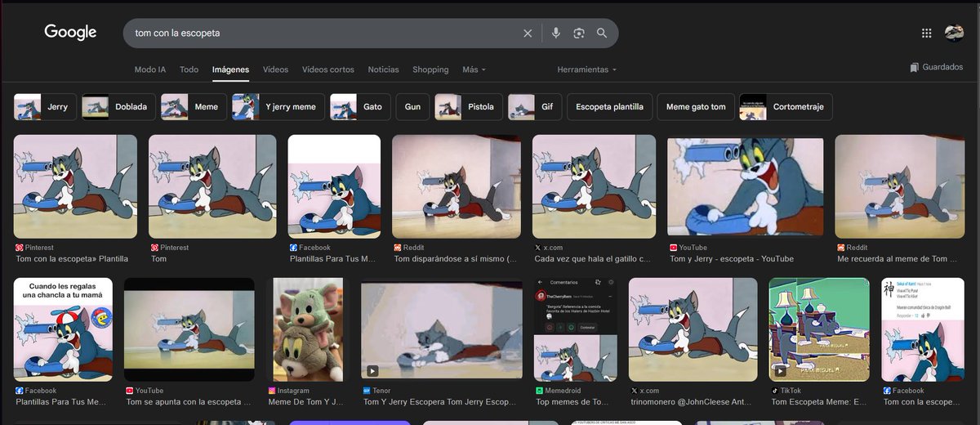
Task: Switch to the Videos tab
Action: 275,70
